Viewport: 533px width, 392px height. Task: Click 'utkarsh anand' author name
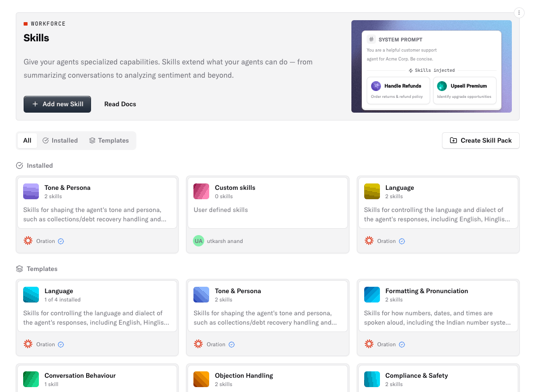[225, 241]
